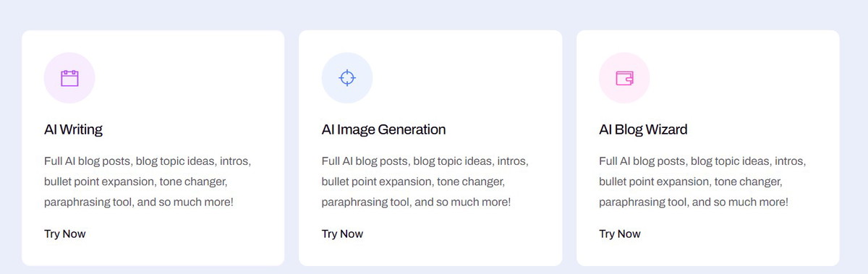Screen dimensions: 868x274
Task: Click Try Now in the AI Writing card
Action: coord(65,234)
